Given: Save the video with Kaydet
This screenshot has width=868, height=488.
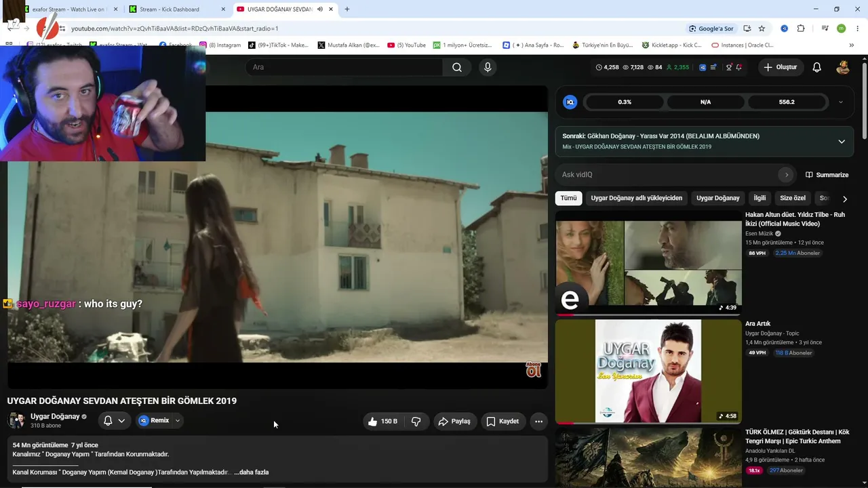Looking at the screenshot, I should coord(502,421).
